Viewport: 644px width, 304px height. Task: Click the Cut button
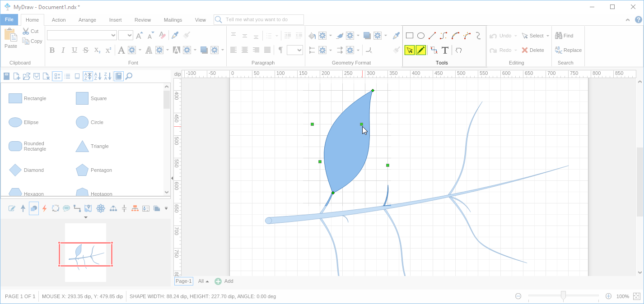click(31, 31)
